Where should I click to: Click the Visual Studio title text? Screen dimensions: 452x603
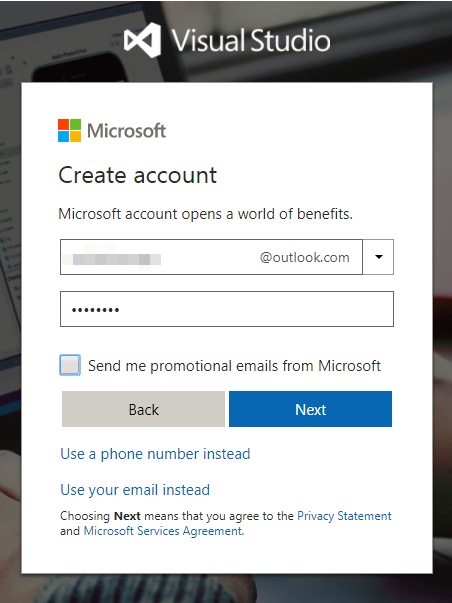click(251, 40)
